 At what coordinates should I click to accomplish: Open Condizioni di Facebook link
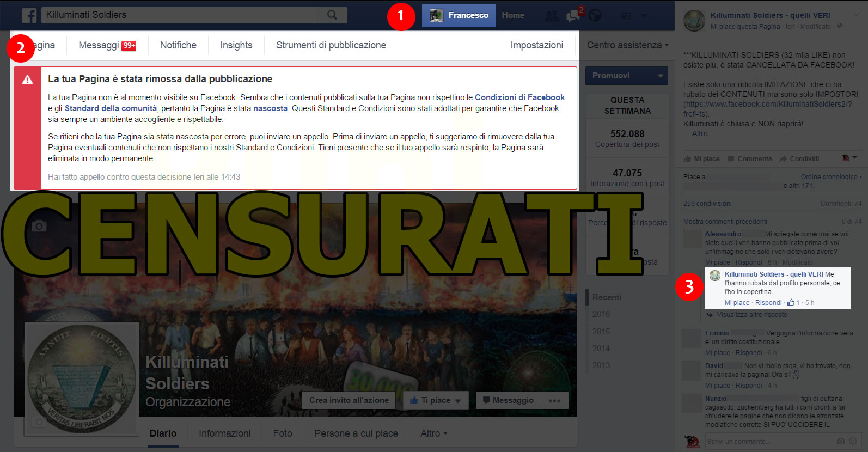pyautogui.click(x=519, y=97)
